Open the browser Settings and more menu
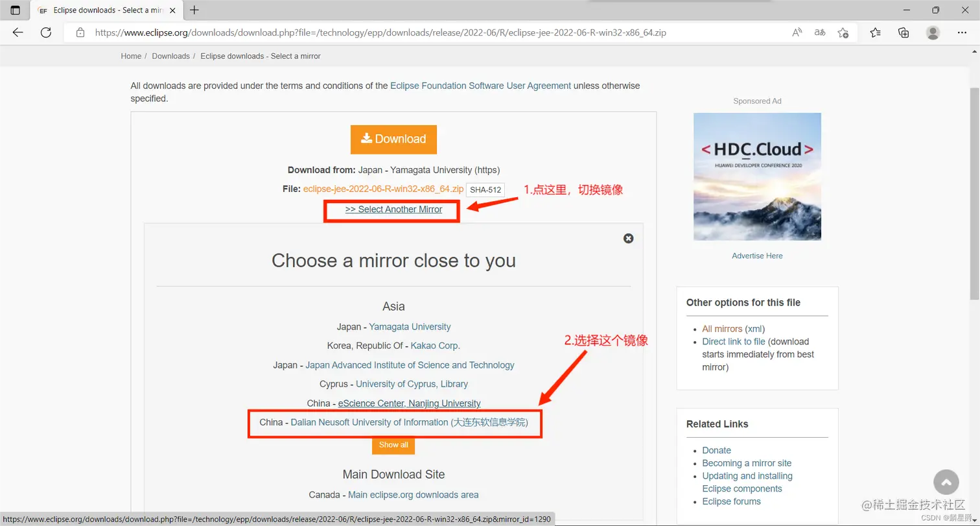 962,32
